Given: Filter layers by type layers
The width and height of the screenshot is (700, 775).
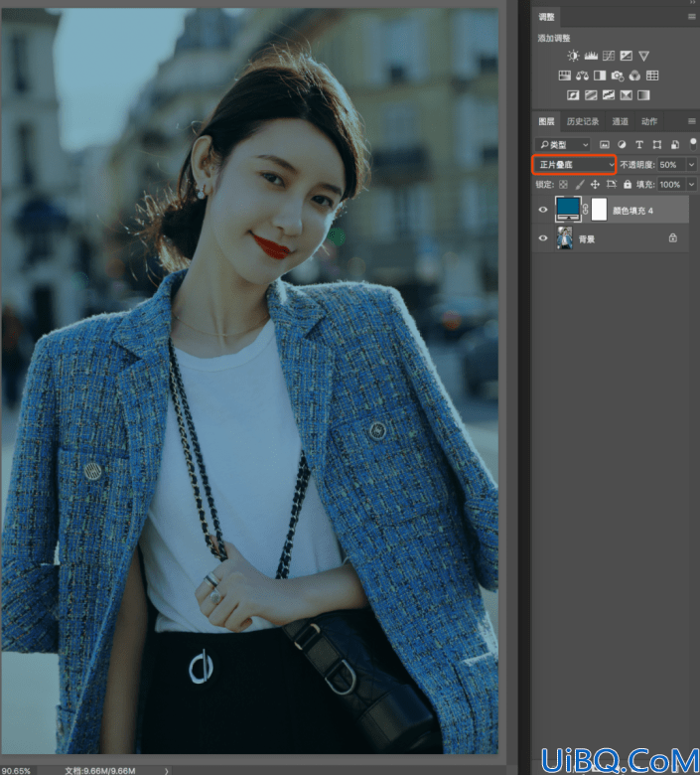Looking at the screenshot, I should click(x=639, y=144).
